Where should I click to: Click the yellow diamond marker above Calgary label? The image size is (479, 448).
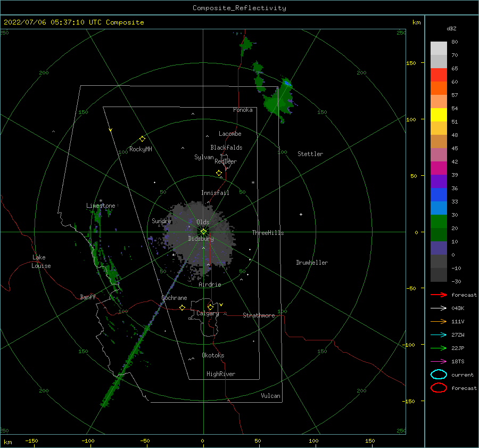click(210, 307)
